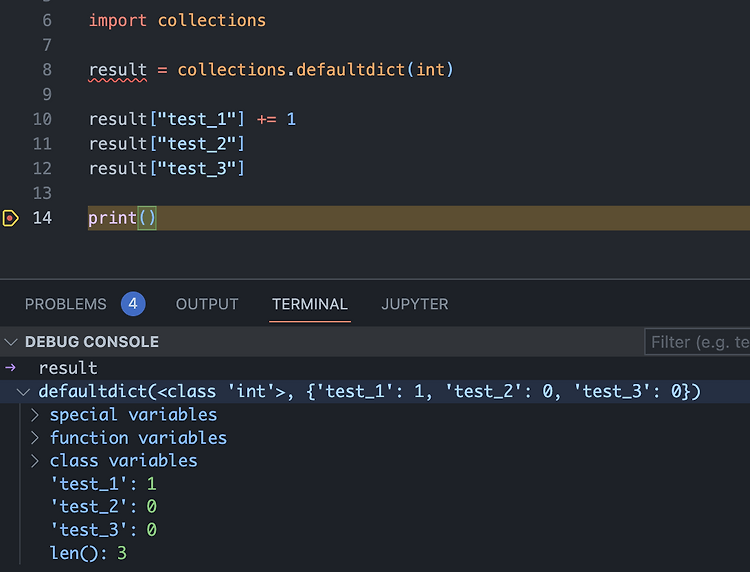Expand function variables
The width and height of the screenshot is (750, 572).
(34, 438)
